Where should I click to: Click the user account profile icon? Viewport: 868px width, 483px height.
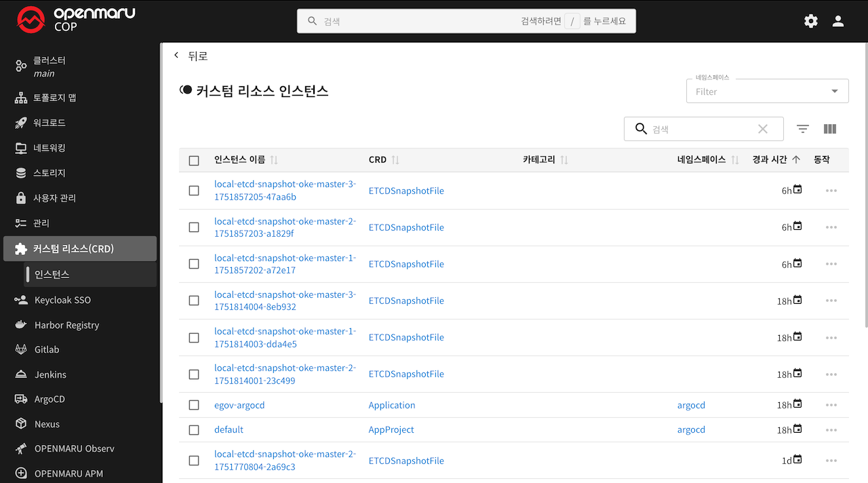pos(838,21)
